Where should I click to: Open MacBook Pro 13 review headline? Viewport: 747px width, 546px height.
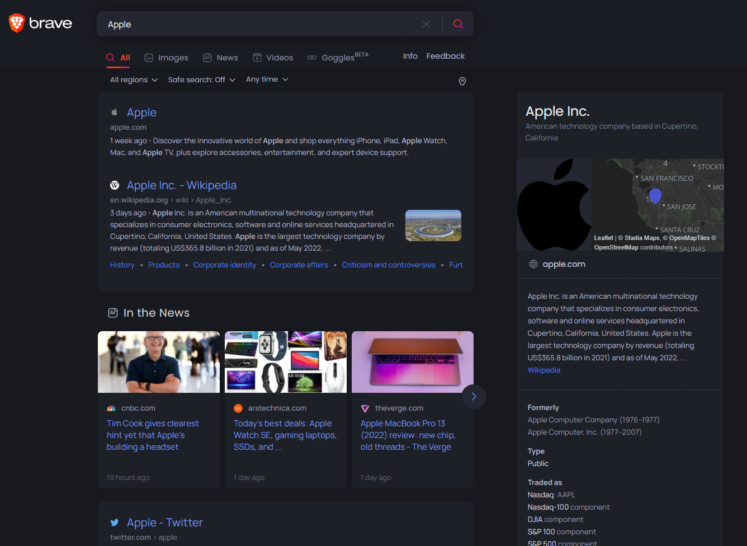(408, 435)
